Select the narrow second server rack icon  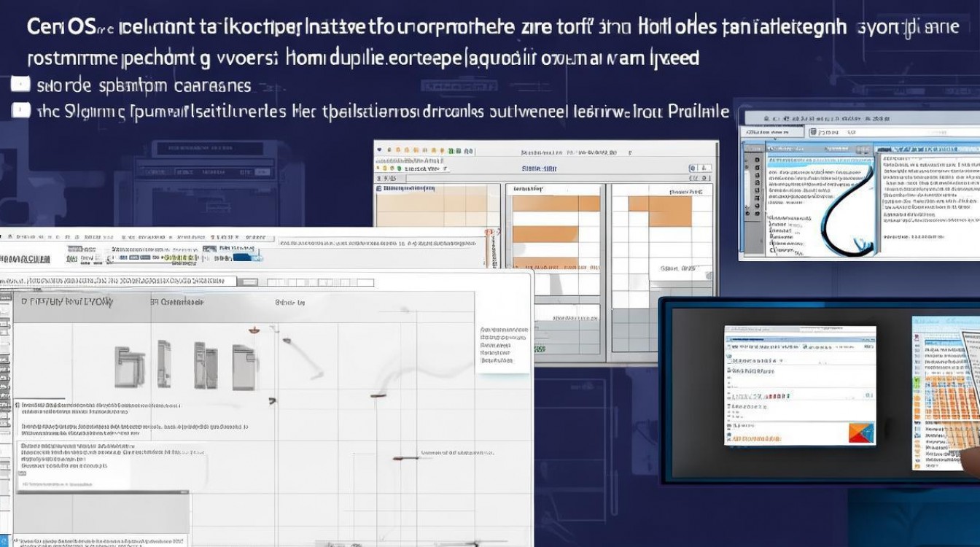pos(164,363)
